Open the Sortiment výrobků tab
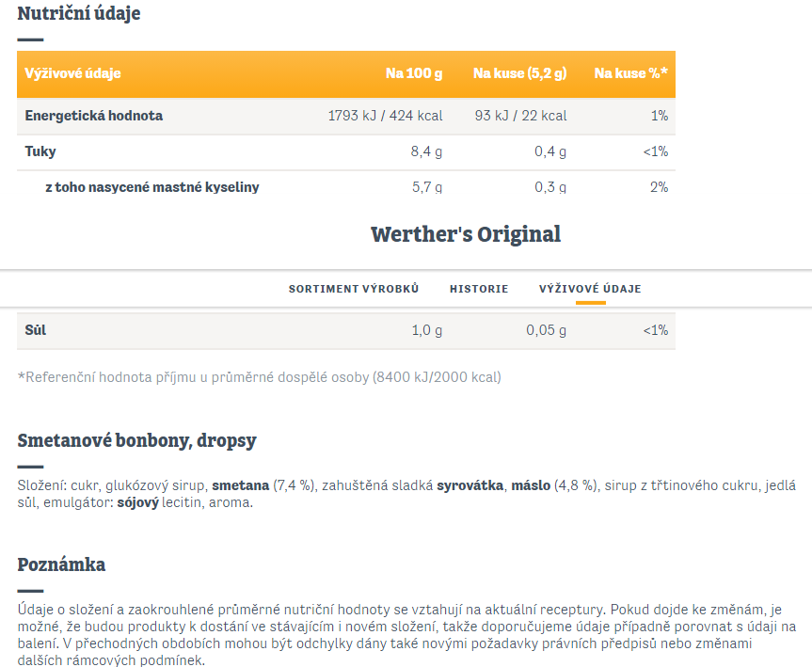The width and height of the screenshot is (812, 667). [x=354, y=289]
